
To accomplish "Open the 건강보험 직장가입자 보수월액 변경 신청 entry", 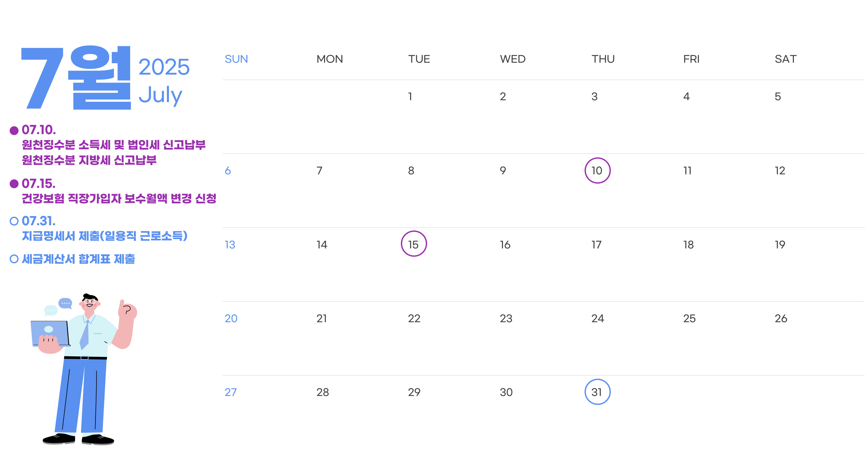I will 119,198.
